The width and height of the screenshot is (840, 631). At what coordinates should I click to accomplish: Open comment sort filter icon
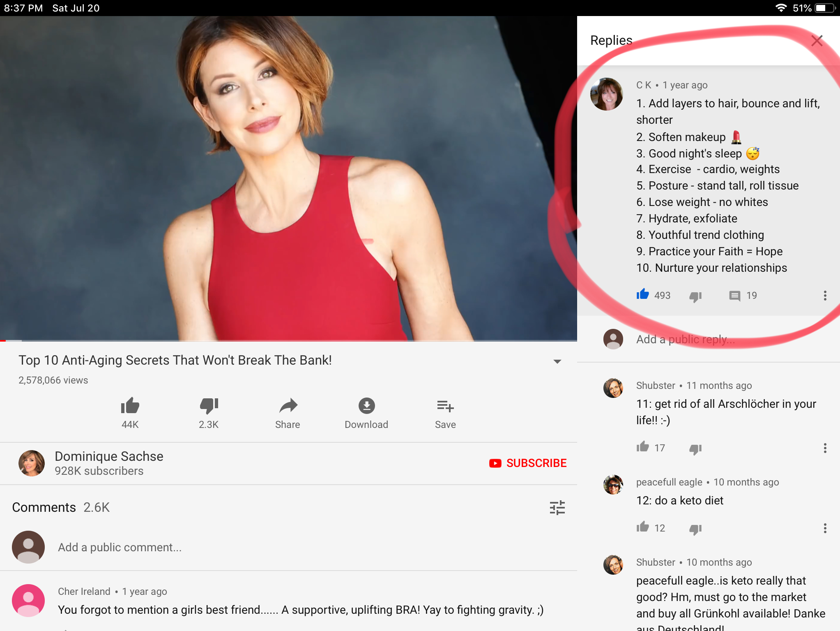point(557,508)
